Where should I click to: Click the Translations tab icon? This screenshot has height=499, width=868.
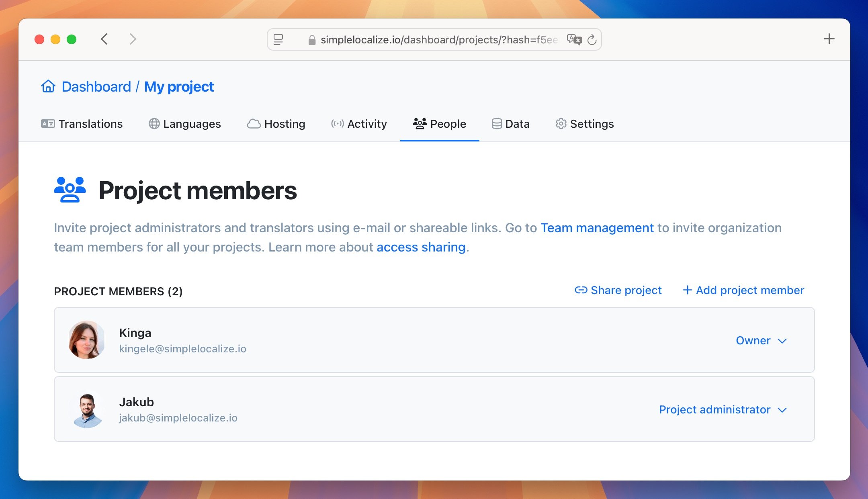(47, 123)
